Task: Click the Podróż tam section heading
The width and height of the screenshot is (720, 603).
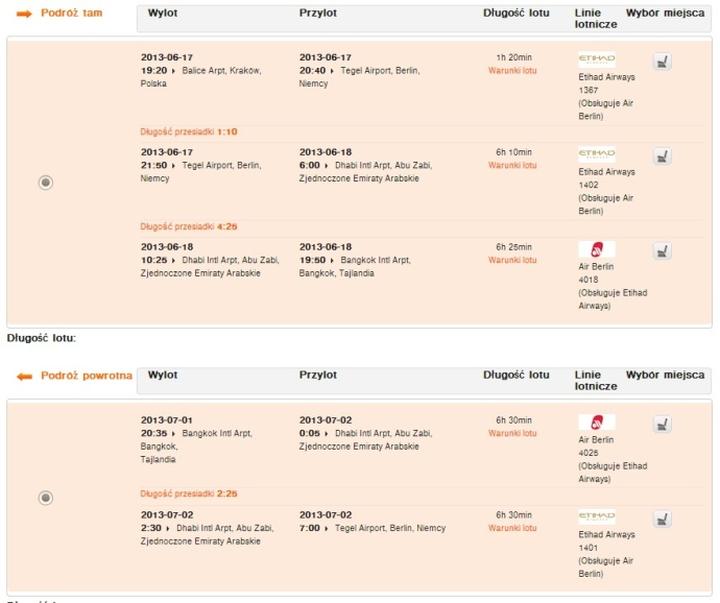Action: [71, 13]
